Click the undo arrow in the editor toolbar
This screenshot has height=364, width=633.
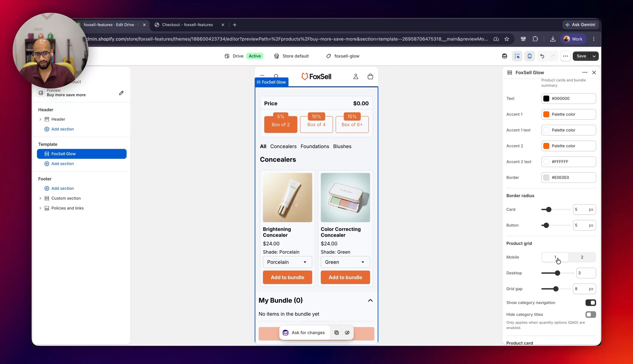(x=542, y=56)
